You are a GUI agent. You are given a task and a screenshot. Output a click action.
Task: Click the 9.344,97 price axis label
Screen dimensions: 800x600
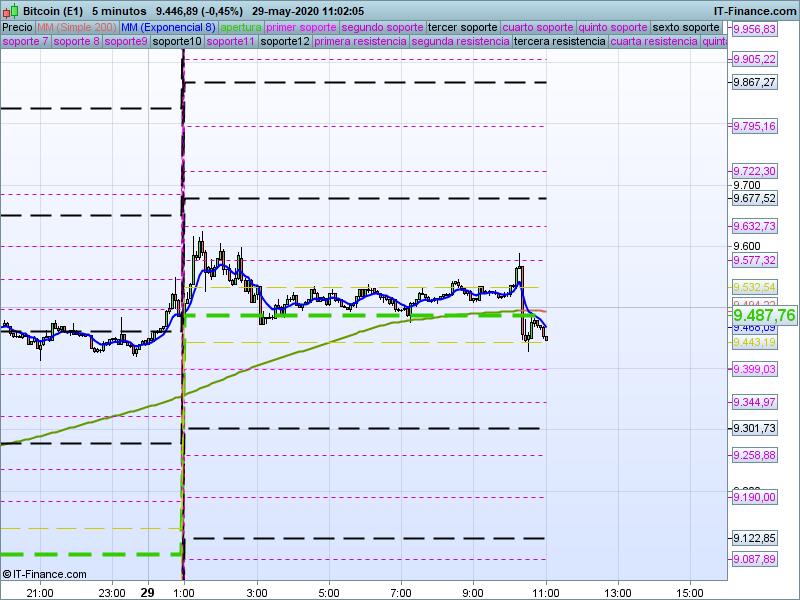754,402
